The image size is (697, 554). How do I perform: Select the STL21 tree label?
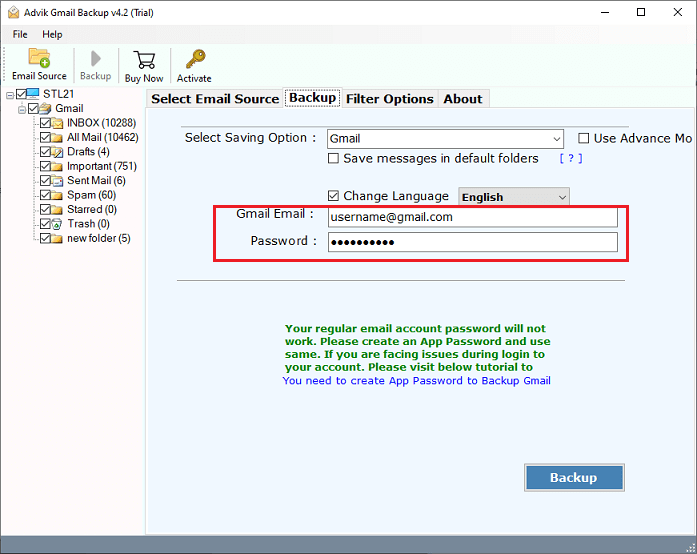(58, 94)
